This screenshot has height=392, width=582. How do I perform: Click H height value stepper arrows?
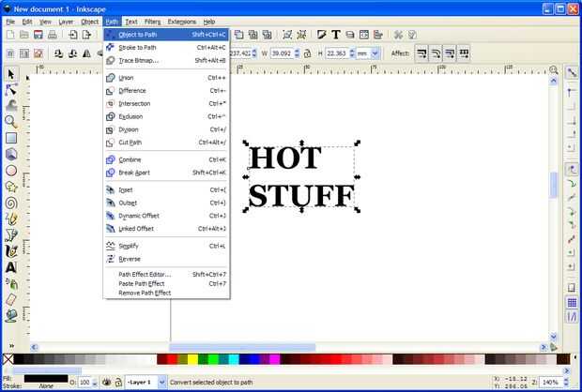(x=352, y=53)
